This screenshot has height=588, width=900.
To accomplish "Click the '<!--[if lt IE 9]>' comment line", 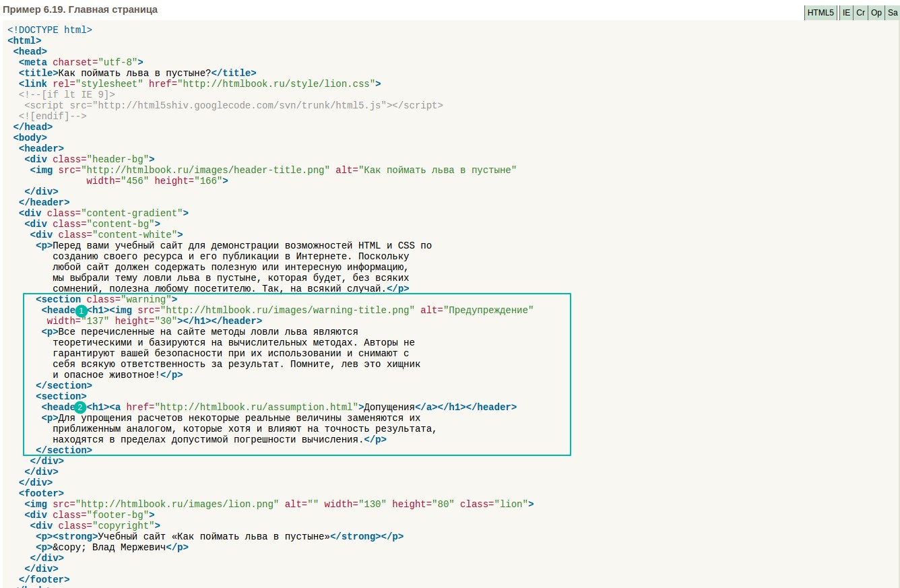I will 67,94.
